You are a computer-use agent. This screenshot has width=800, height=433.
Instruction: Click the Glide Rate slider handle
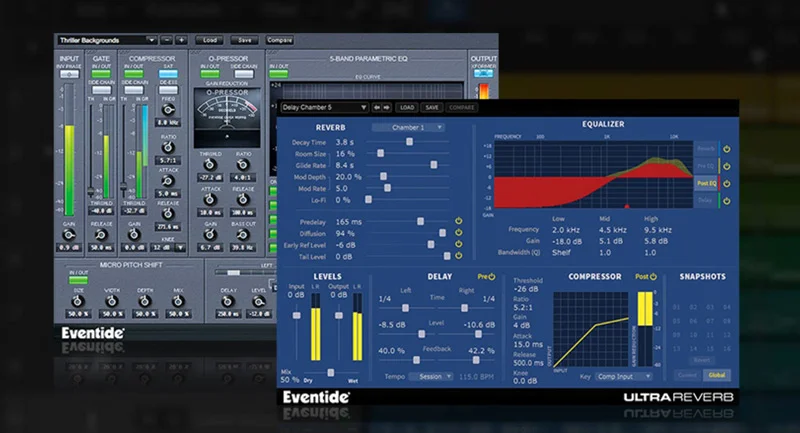tap(433, 165)
